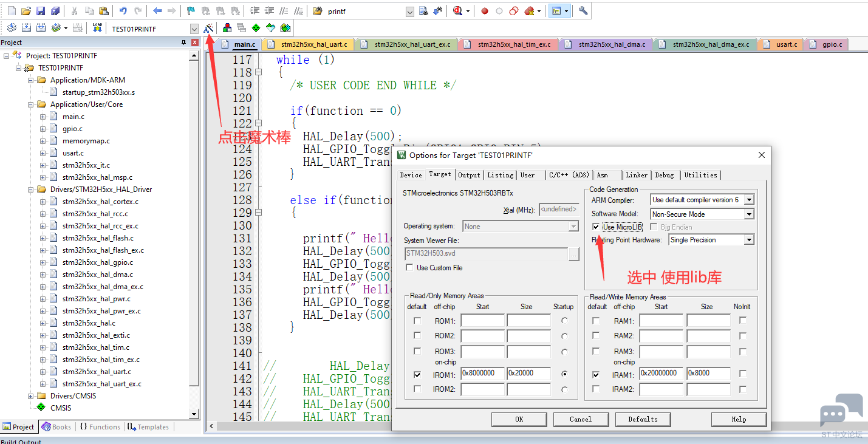This screenshot has width=868, height=444.
Task: Start debug session icon
Action: click(x=458, y=11)
